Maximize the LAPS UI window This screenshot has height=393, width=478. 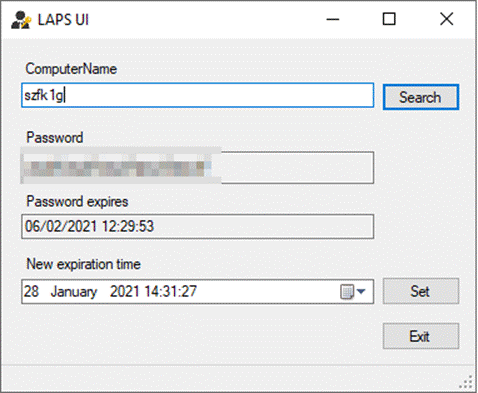pos(389,19)
